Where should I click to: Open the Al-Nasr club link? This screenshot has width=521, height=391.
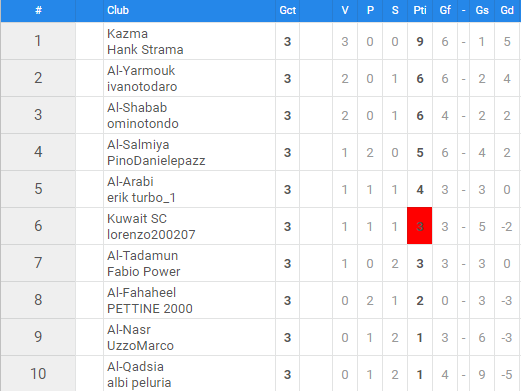(129, 330)
